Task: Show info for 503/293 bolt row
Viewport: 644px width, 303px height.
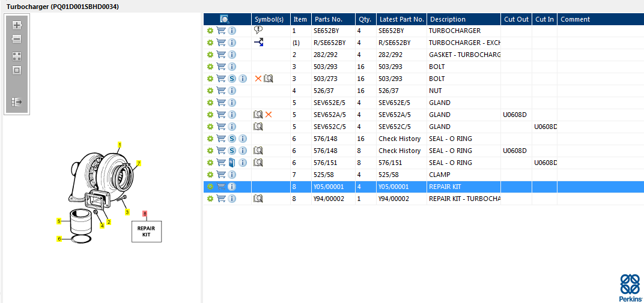Action: [x=232, y=67]
